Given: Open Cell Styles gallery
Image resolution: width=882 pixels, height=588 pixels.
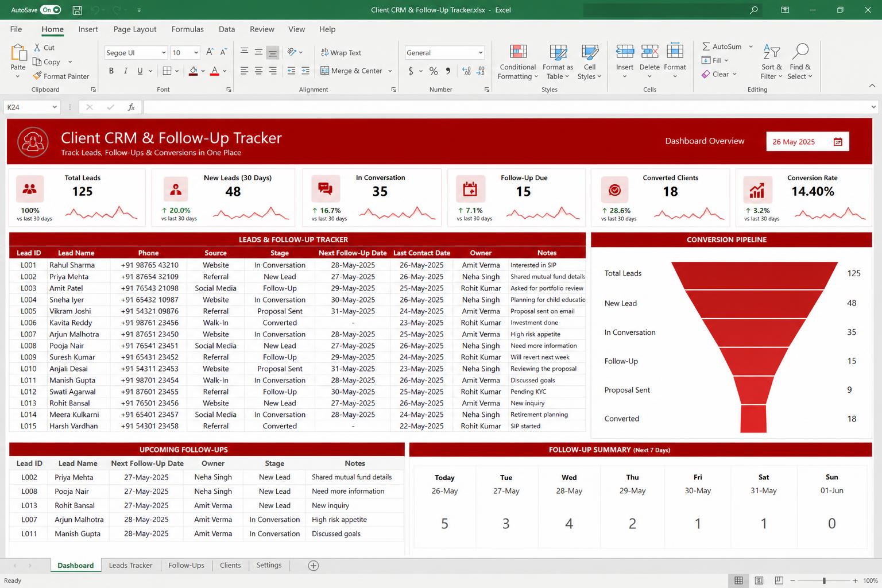Looking at the screenshot, I should (590, 62).
